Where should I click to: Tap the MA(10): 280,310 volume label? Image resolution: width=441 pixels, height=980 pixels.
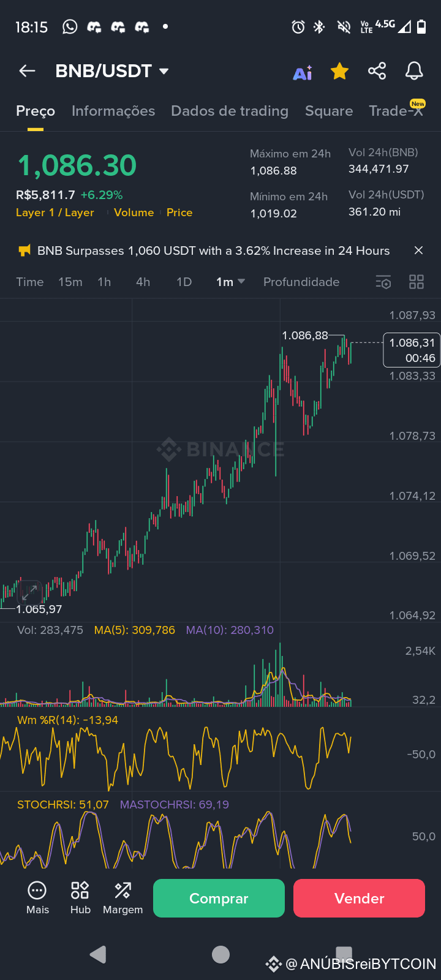coord(230,630)
